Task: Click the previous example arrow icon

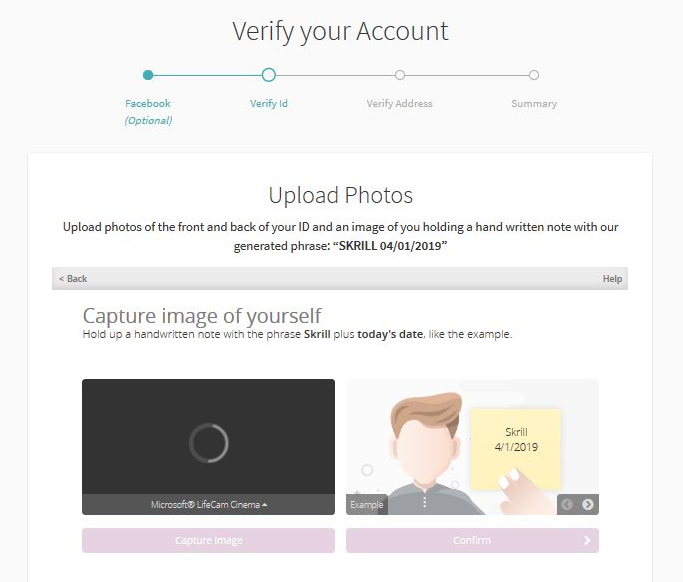Action: (567, 504)
